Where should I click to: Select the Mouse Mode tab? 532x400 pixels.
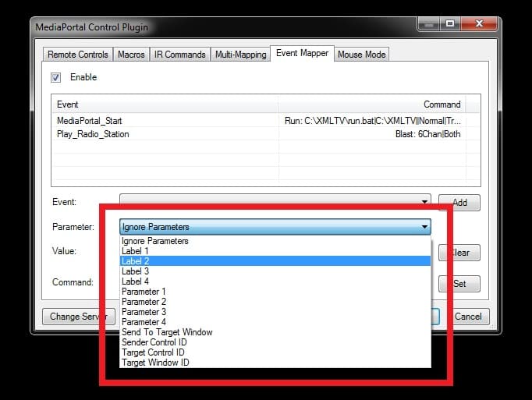(362, 55)
